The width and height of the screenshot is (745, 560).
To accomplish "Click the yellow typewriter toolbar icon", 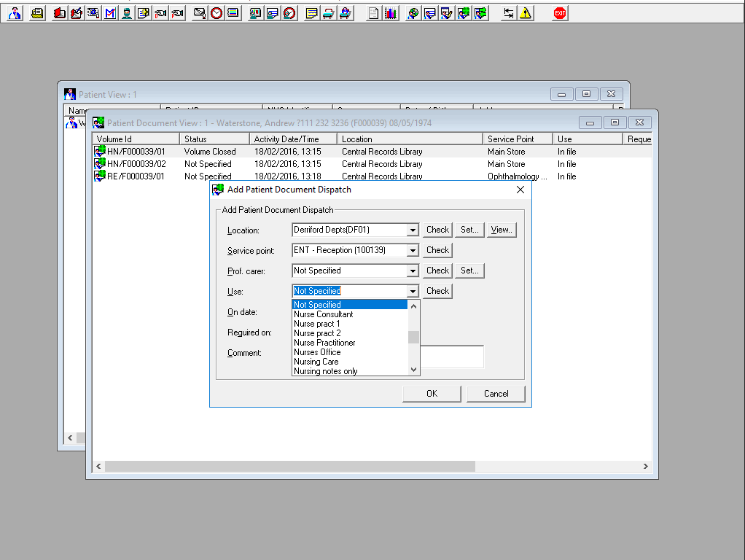I will tap(37, 13).
